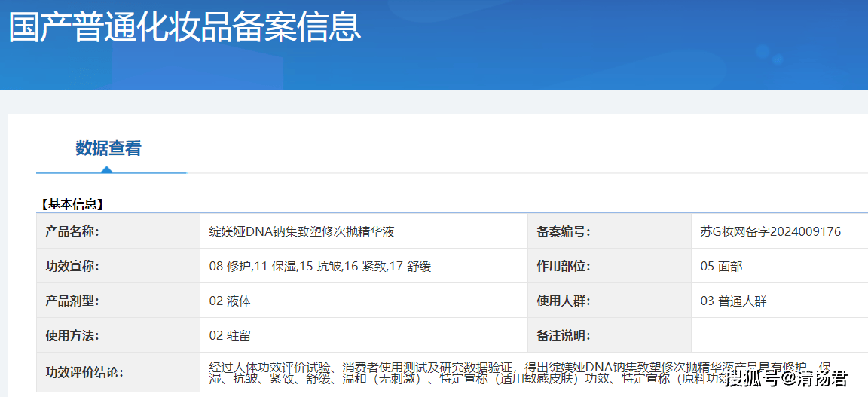868x397 pixels.
Task: Click the 作用部位 label cell
Action: point(609,266)
